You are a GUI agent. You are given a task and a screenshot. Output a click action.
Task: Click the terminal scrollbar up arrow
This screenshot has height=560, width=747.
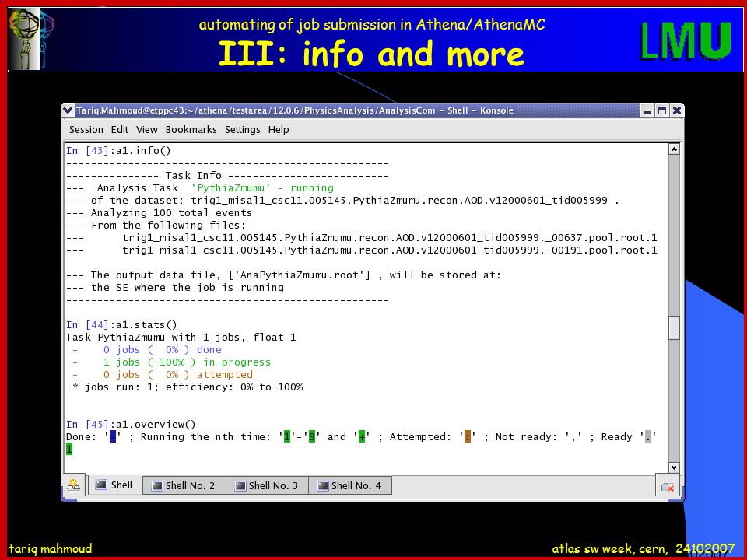(674, 149)
